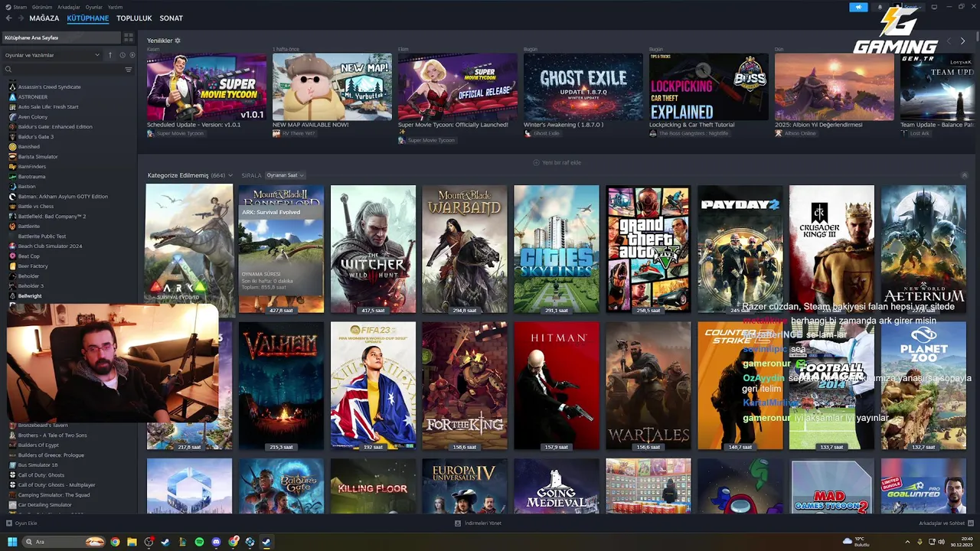Click the sort ascending arrow in sidebar

click(110, 55)
